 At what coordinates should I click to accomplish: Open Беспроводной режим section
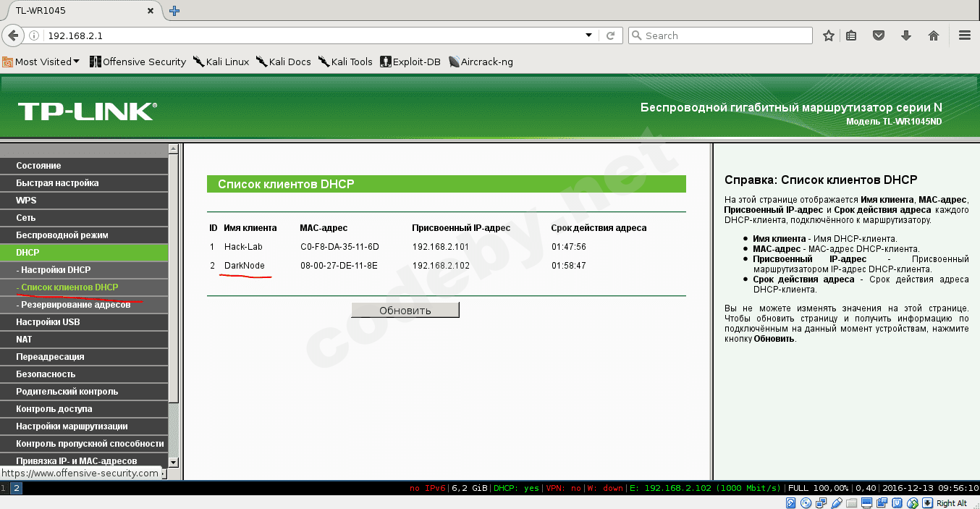[x=84, y=235]
